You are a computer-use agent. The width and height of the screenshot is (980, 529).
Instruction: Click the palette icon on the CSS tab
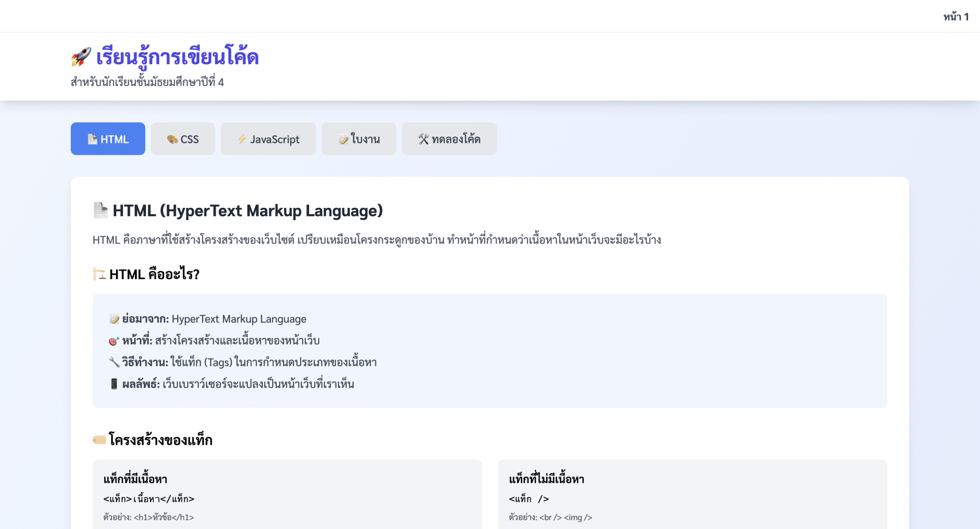point(172,139)
